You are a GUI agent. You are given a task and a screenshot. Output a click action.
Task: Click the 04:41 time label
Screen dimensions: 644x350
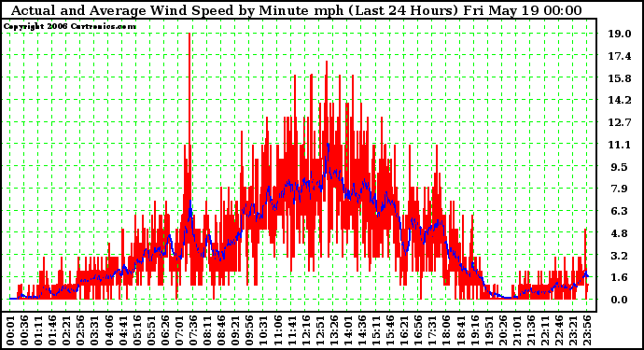(x=123, y=330)
